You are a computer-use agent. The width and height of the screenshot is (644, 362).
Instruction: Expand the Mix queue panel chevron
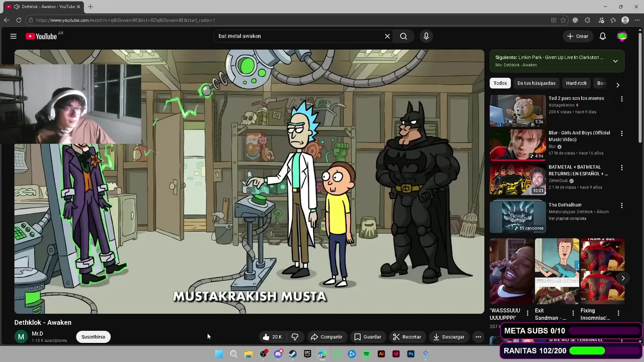[x=615, y=61]
